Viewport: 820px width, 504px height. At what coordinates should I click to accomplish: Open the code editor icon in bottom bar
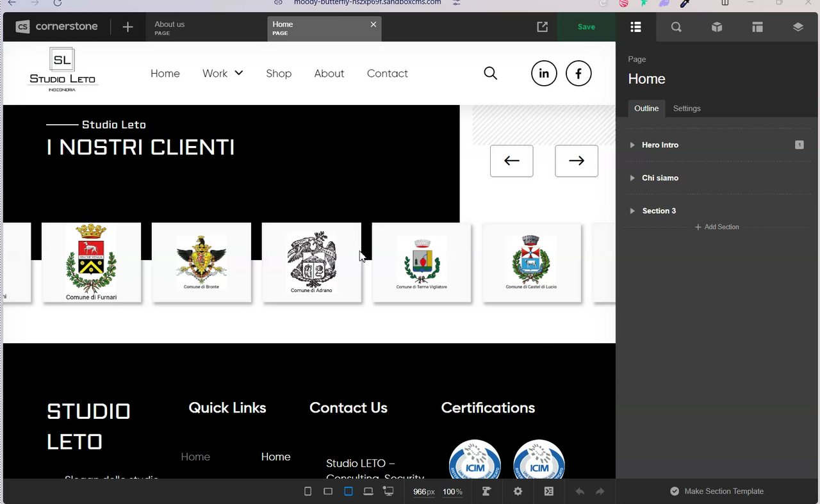click(x=549, y=491)
